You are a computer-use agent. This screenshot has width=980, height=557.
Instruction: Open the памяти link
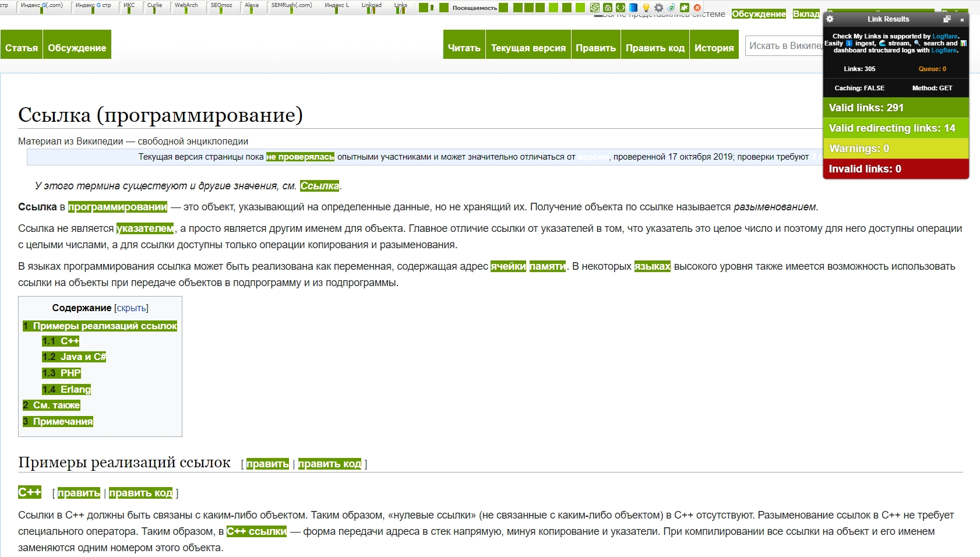[x=548, y=266]
